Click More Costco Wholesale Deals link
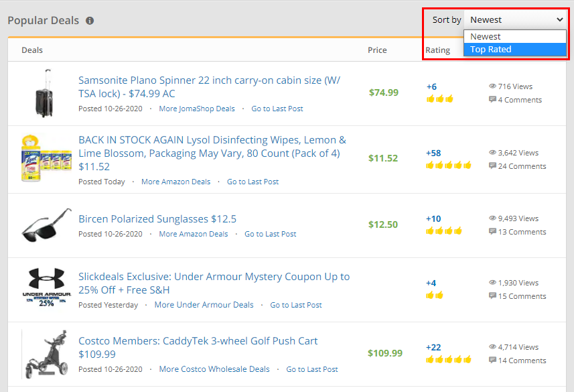Image resolution: width=574 pixels, height=392 pixels. click(x=214, y=369)
